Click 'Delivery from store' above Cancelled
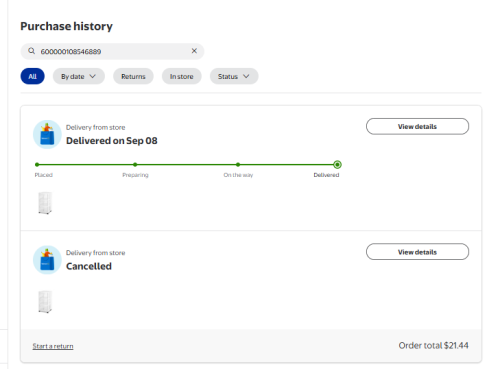The image size is (500, 369). pos(95,253)
